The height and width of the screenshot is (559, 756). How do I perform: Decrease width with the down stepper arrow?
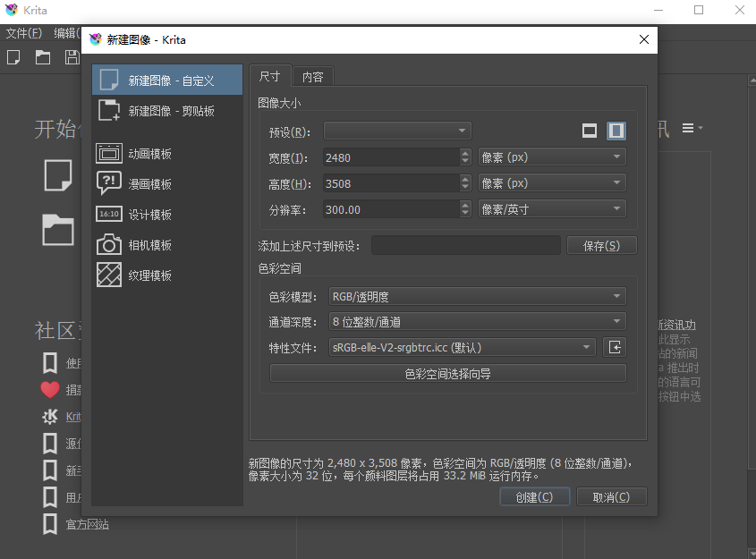coord(465,162)
